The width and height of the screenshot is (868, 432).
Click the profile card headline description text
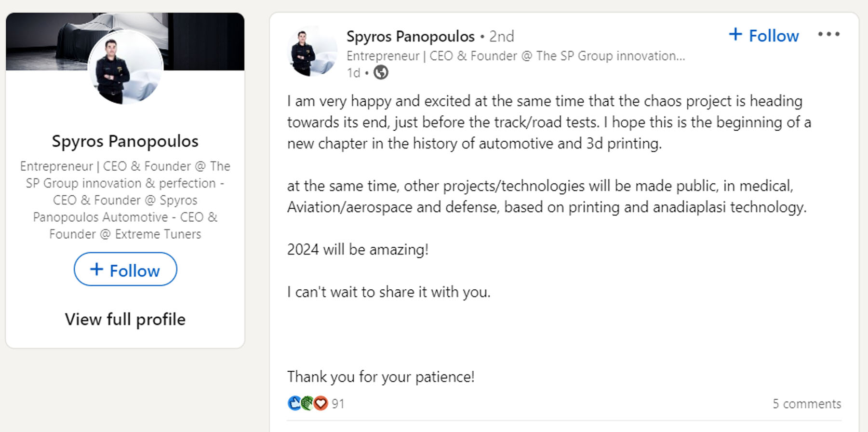pos(125,200)
